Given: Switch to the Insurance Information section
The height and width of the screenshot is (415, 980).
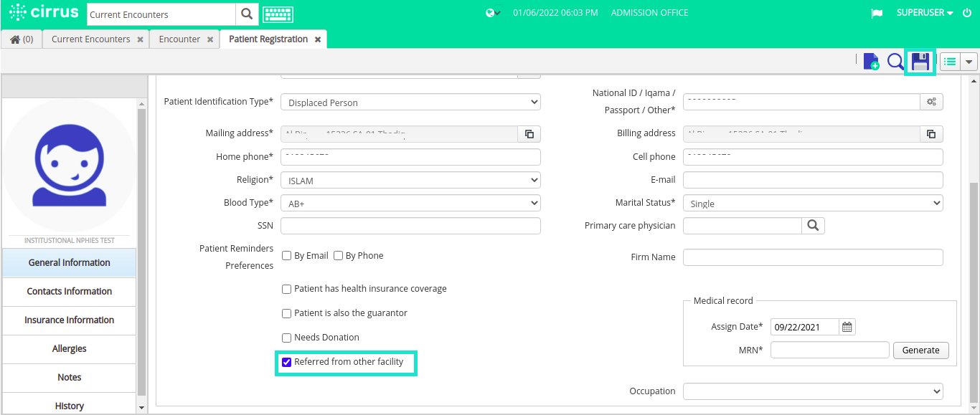Looking at the screenshot, I should click(69, 320).
